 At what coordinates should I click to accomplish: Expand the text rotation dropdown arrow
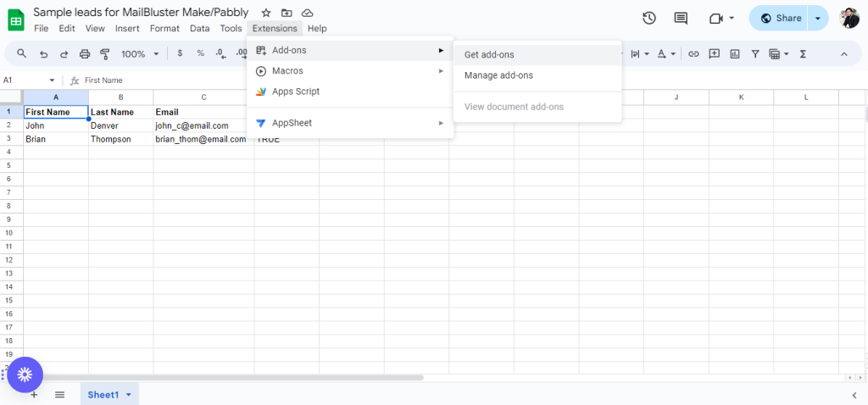coord(674,54)
